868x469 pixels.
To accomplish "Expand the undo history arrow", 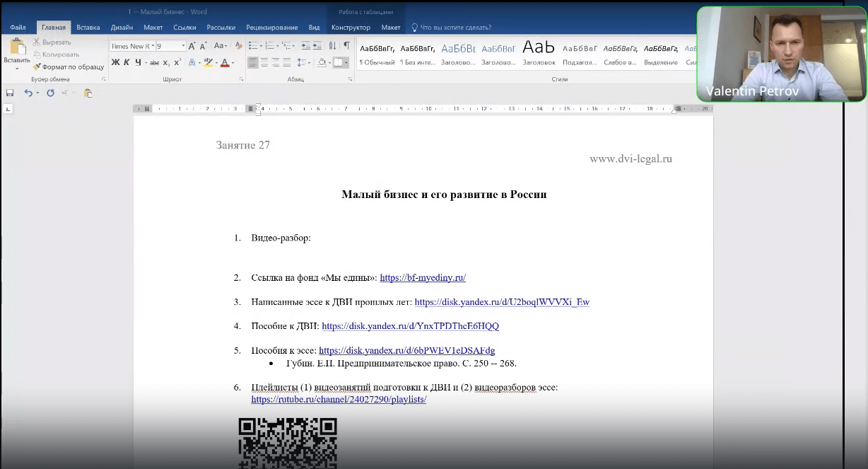I will pyautogui.click(x=36, y=93).
